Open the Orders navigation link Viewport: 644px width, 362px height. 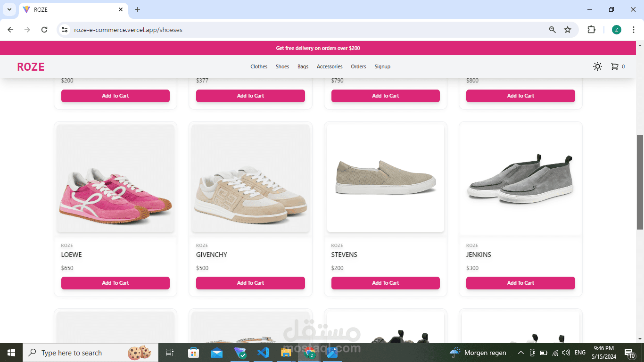tap(358, 66)
